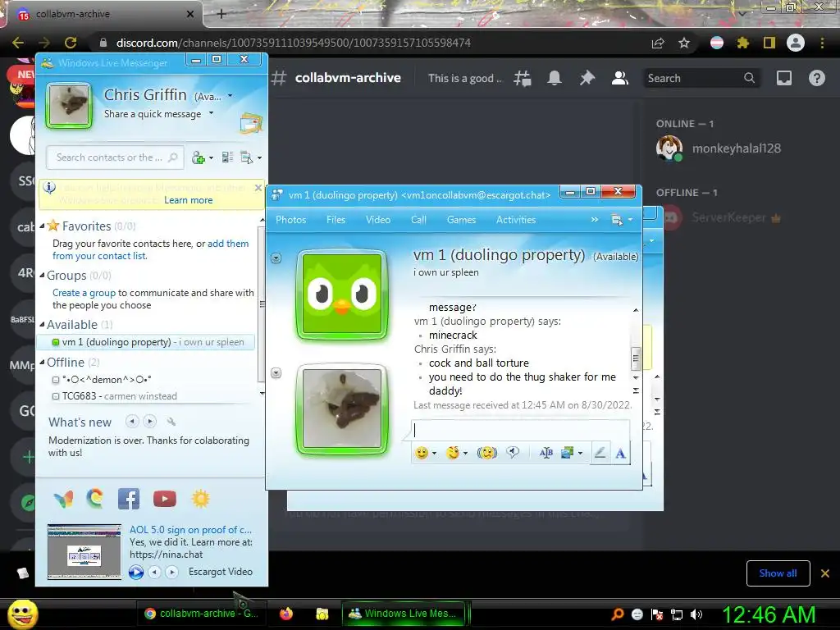Open handwriting pen tool in chat
Viewport: 840px width, 630px height.
click(600, 453)
